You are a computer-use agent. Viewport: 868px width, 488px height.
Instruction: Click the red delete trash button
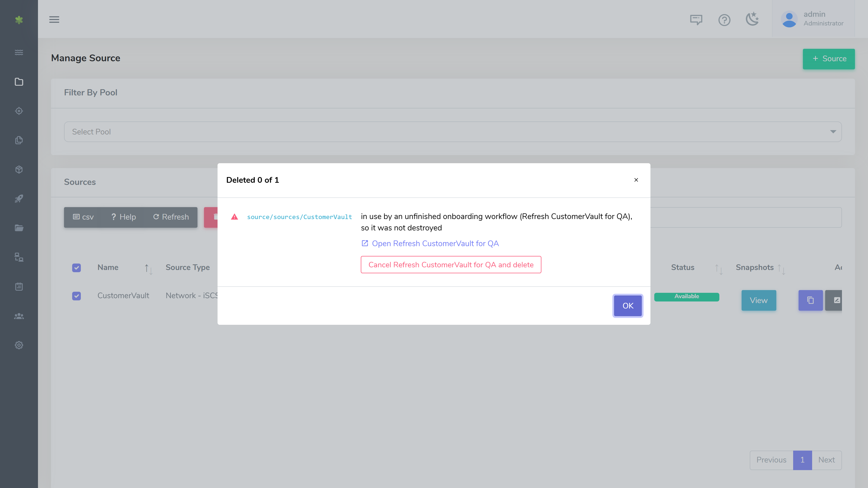coord(211,217)
